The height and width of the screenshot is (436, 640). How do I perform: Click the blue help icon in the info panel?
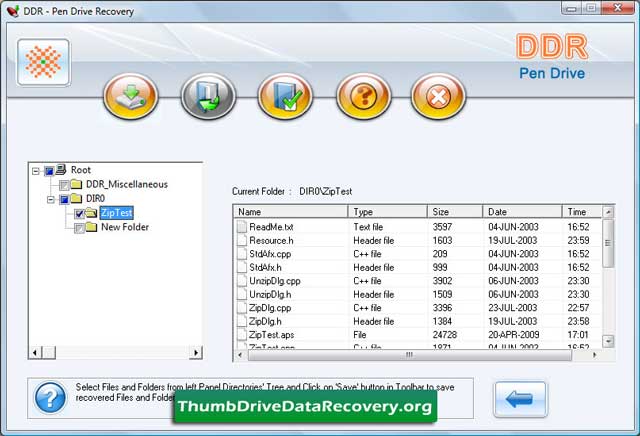[x=50, y=398]
